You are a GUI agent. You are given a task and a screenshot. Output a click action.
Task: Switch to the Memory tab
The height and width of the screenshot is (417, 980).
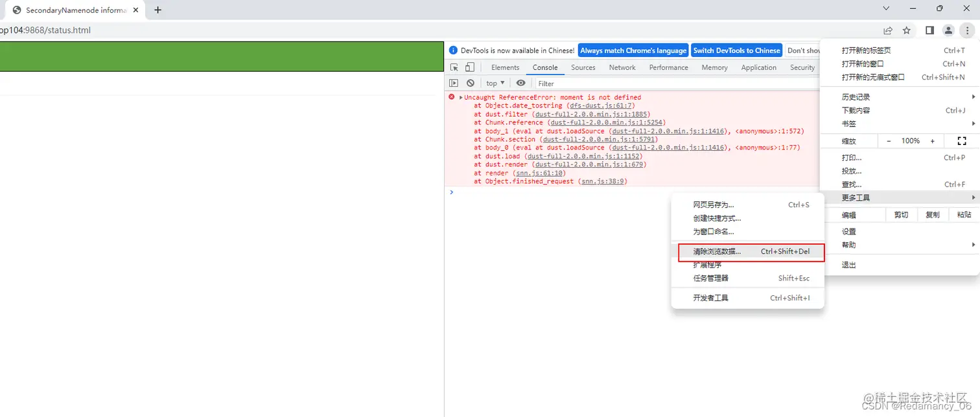click(715, 67)
